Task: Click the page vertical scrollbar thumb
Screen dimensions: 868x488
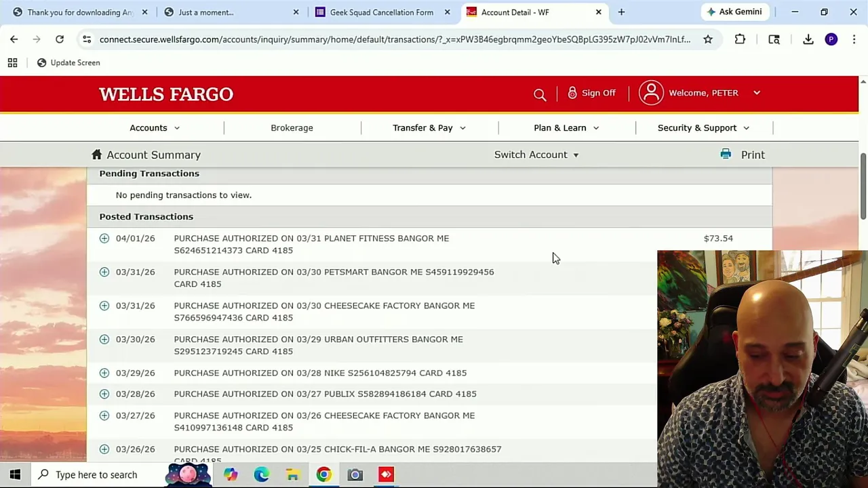Action: tap(863, 186)
